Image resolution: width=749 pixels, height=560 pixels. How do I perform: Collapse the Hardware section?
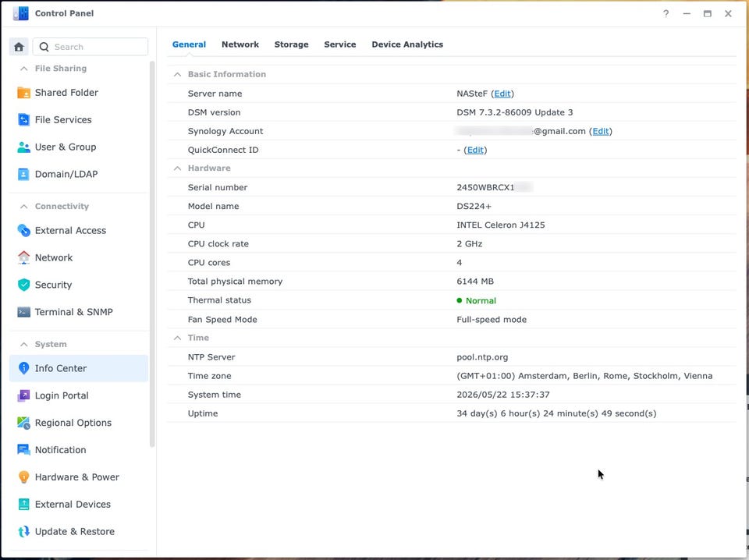point(177,168)
